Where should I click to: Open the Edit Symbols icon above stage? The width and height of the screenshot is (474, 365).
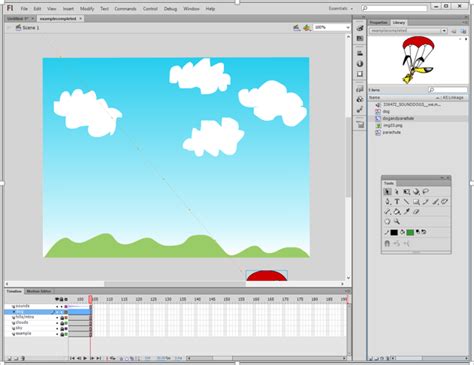tap(307, 28)
